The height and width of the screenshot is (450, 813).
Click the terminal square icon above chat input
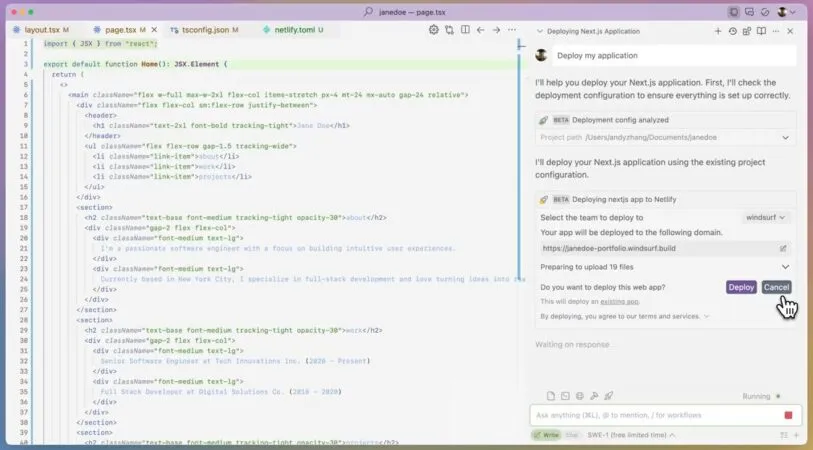click(565, 396)
